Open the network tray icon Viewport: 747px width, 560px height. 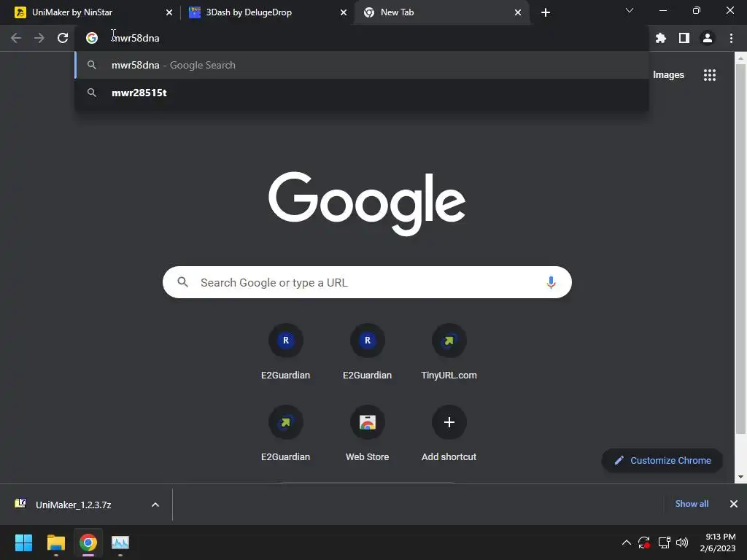tap(664, 542)
